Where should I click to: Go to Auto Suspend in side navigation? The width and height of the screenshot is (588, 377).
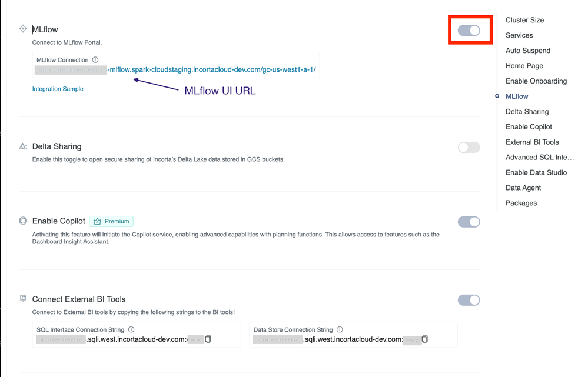pos(528,51)
